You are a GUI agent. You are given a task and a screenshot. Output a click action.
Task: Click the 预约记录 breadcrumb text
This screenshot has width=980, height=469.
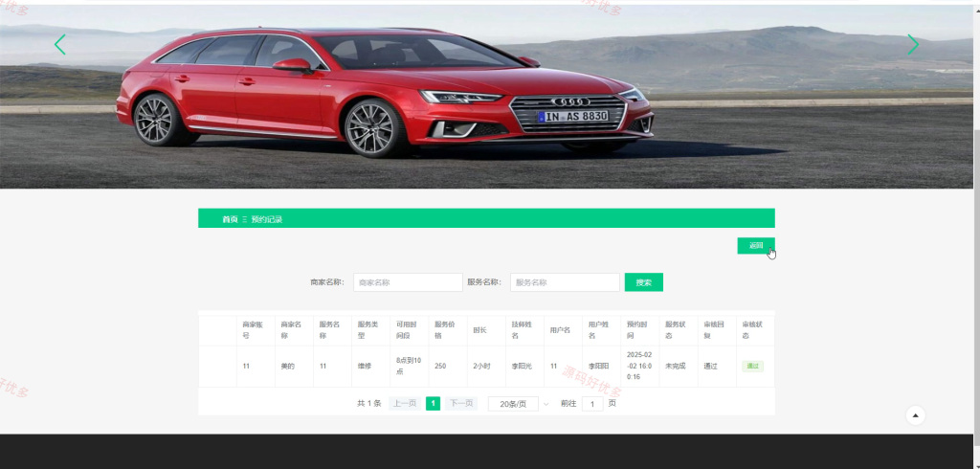coord(267,219)
